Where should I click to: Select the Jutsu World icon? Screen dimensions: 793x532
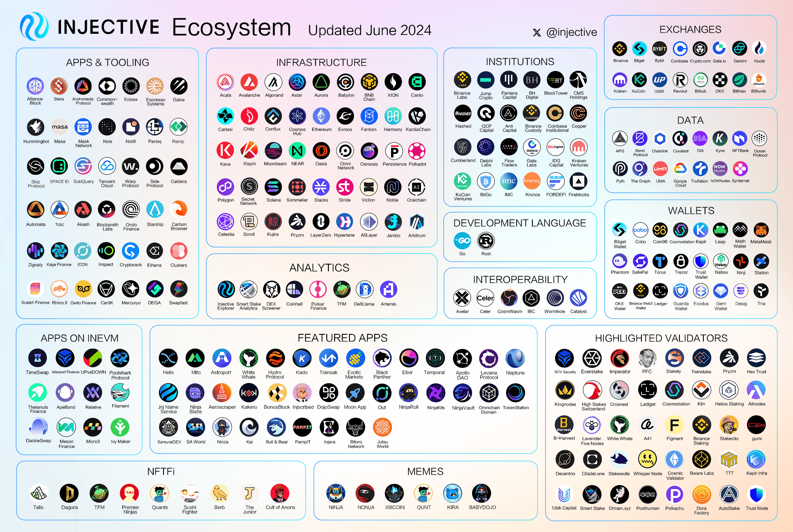[x=382, y=428]
